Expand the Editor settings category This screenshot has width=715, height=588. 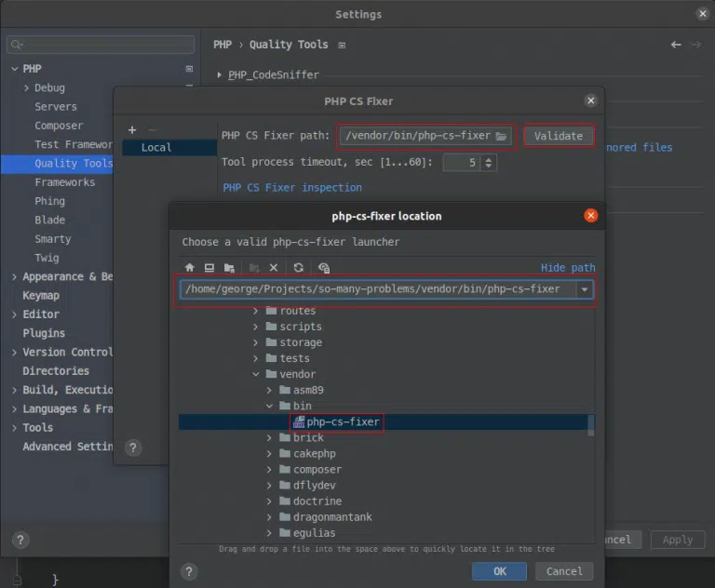pyautogui.click(x=15, y=314)
